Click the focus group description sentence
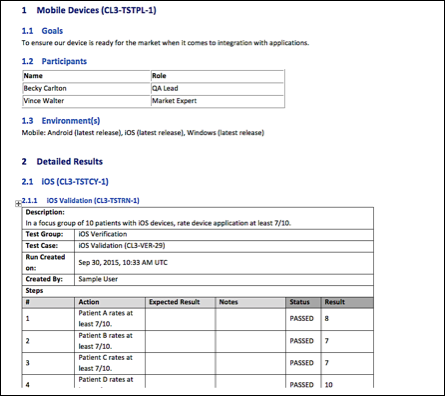Screen dimensions: 445x396 [158, 223]
